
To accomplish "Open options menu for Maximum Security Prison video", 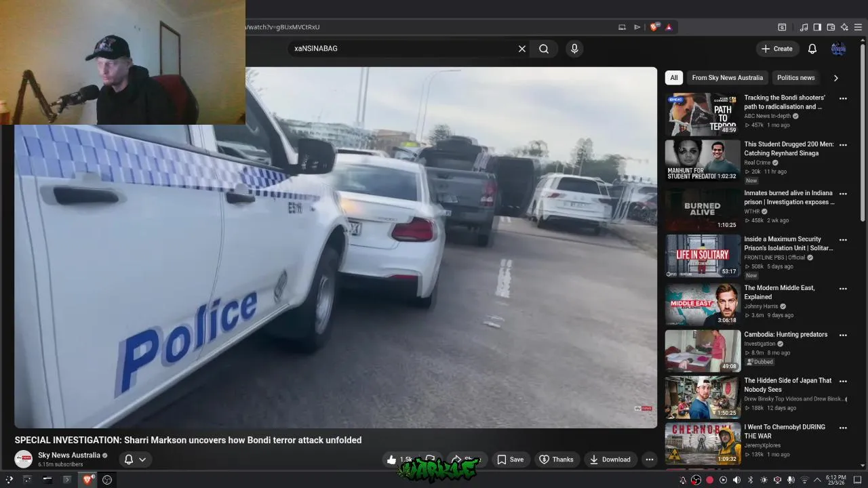I will 843,240.
